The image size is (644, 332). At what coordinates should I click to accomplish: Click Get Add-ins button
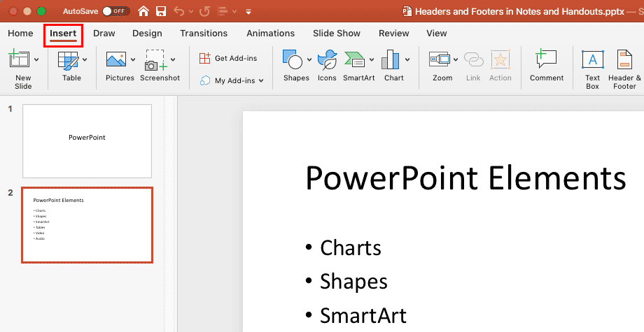pos(228,58)
